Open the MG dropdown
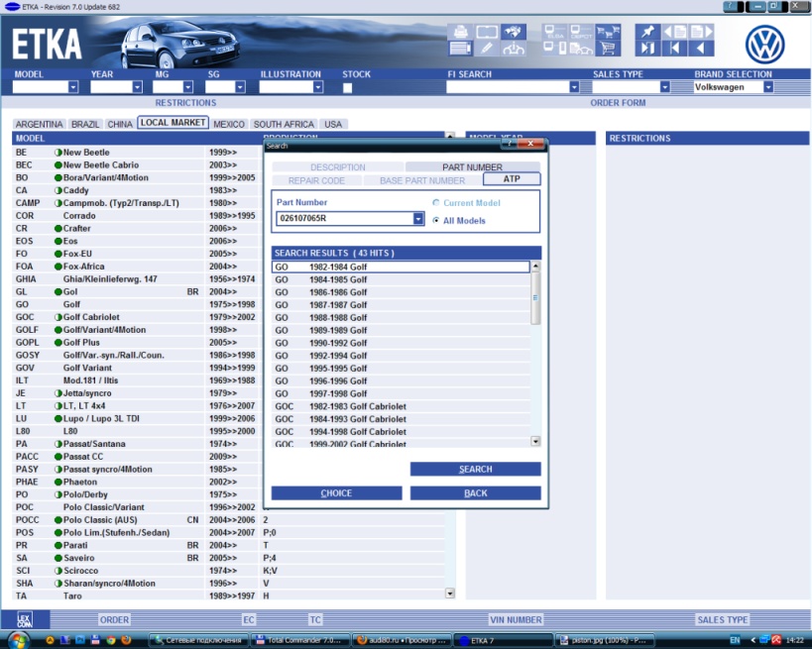The height and width of the screenshot is (649, 812). click(188, 87)
